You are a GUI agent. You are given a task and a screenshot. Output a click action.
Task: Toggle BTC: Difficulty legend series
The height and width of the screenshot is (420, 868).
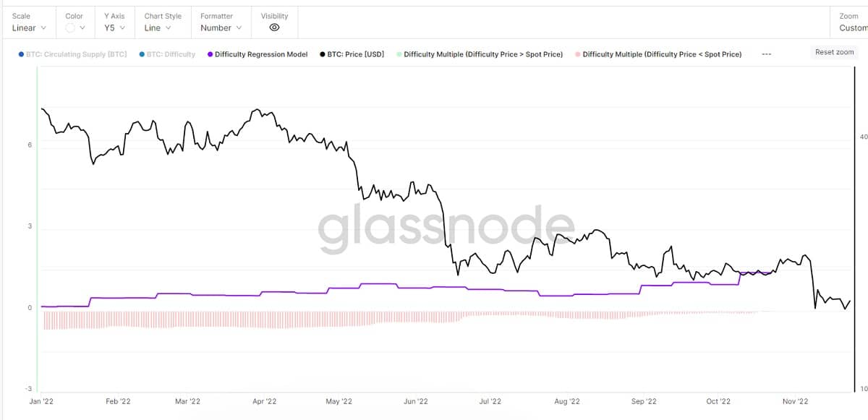point(167,54)
